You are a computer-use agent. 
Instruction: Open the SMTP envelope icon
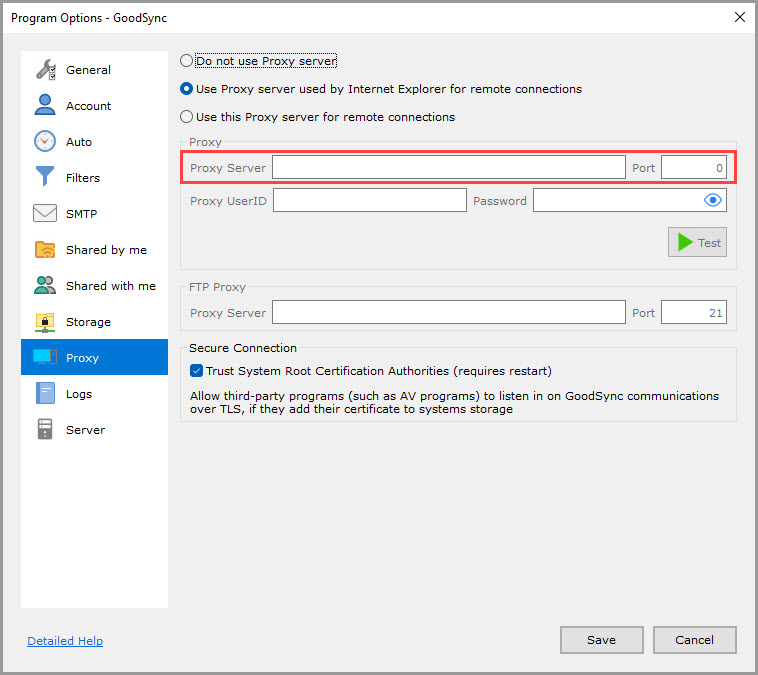tap(45, 214)
